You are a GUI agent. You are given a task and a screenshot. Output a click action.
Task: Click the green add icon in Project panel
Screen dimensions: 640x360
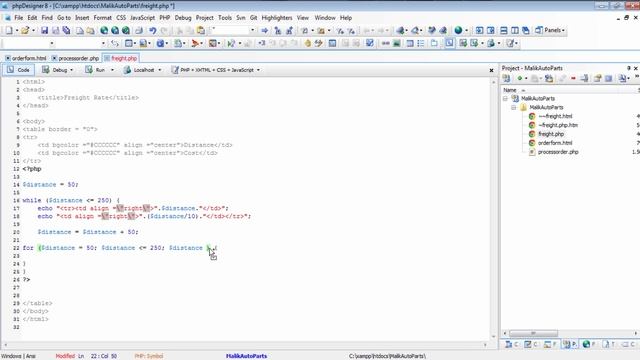coord(520,78)
